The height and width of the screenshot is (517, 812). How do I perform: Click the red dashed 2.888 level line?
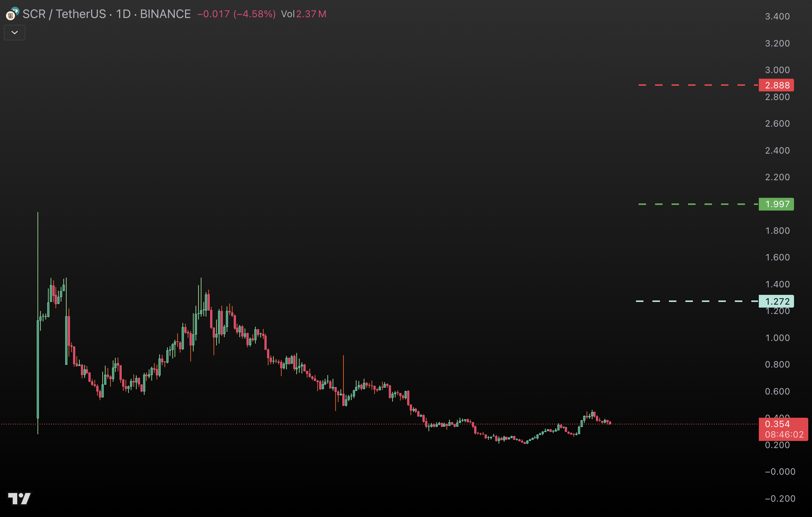point(698,85)
